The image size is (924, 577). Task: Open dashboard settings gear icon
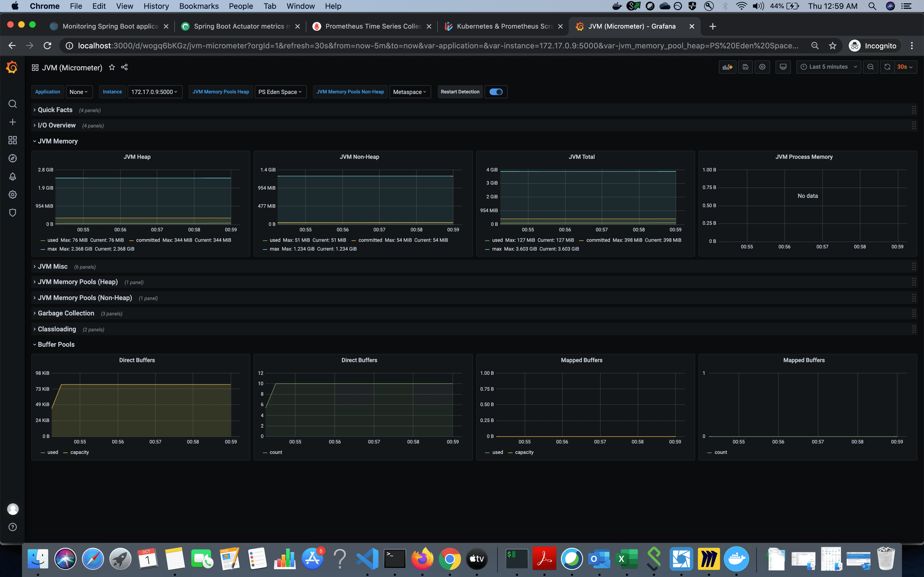pos(763,67)
